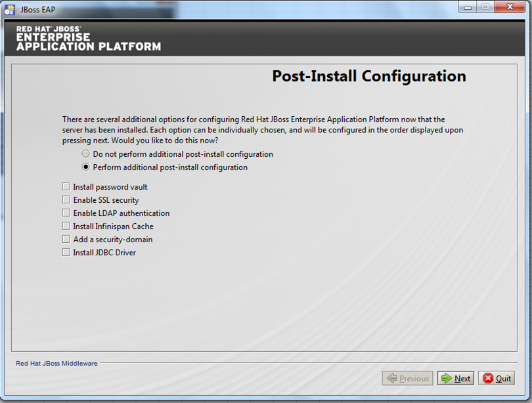This screenshot has height=403, width=532.
Task: Check the Install password vault box
Action: click(x=66, y=187)
